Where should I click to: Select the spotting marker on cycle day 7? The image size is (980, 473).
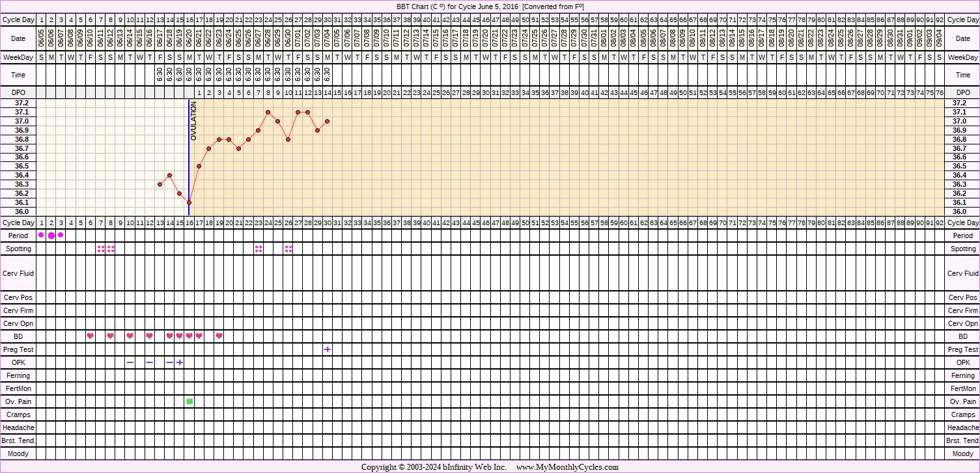point(101,249)
